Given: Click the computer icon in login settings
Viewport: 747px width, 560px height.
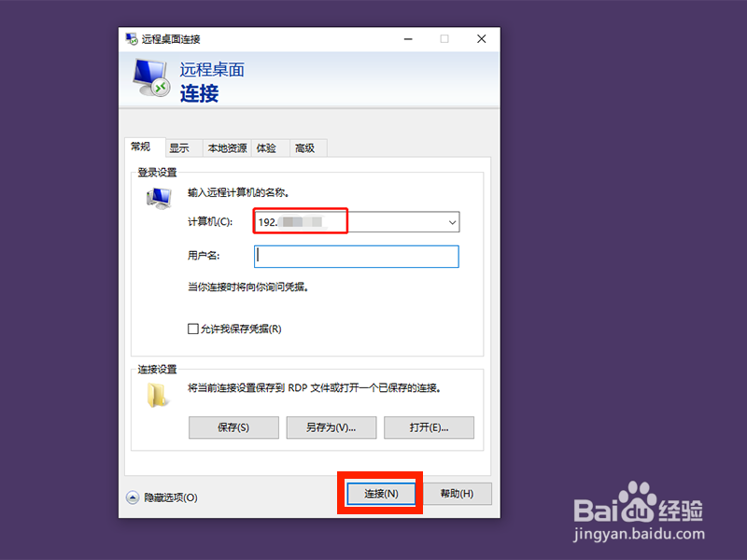Looking at the screenshot, I should pos(159,198).
